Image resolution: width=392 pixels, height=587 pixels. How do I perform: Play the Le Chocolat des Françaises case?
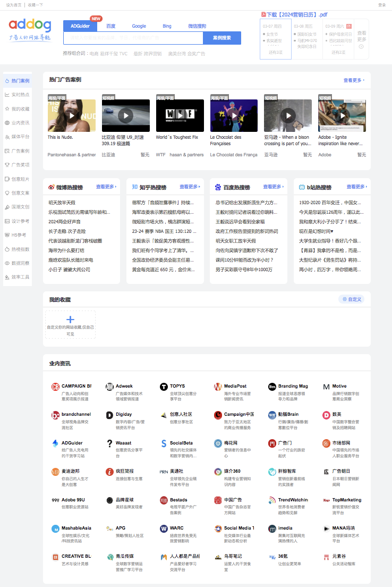click(234, 116)
